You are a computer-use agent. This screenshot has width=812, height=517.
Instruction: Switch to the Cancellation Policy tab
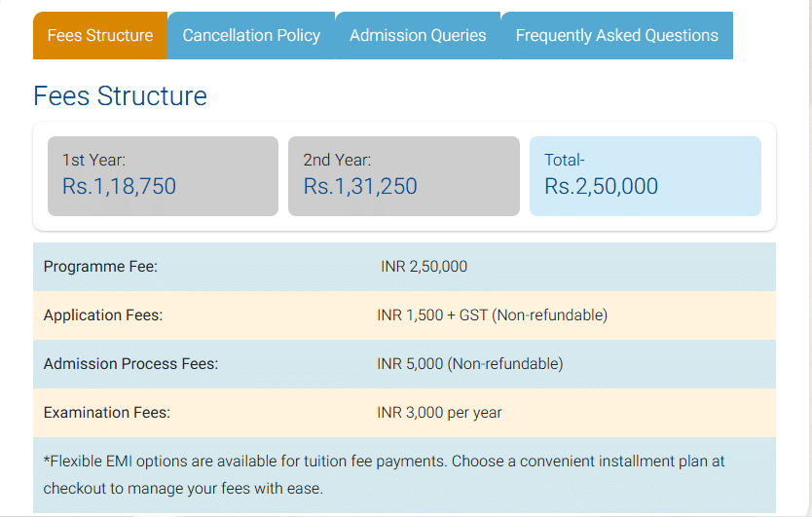tap(251, 36)
